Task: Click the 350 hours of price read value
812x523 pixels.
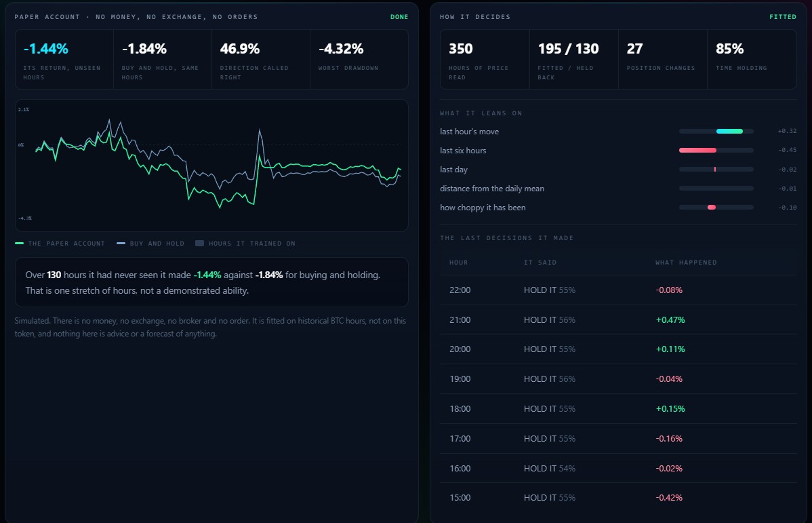Action: 460,49
